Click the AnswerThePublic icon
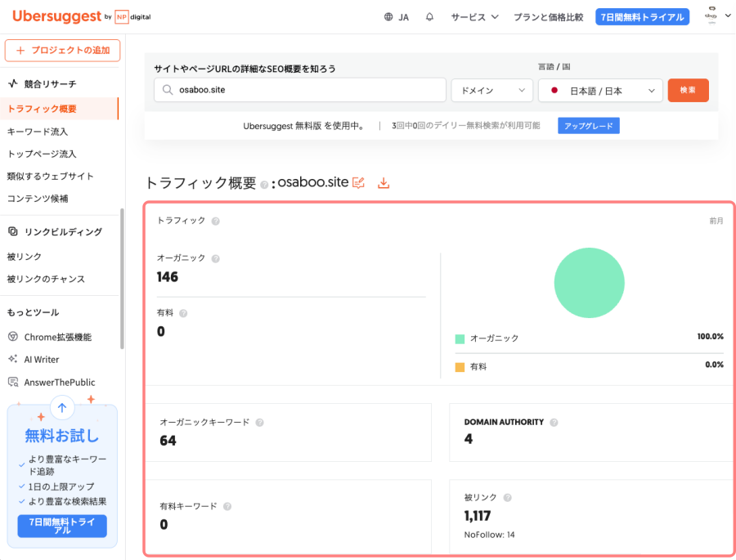Viewport: 736px width, 560px height. (x=12, y=382)
